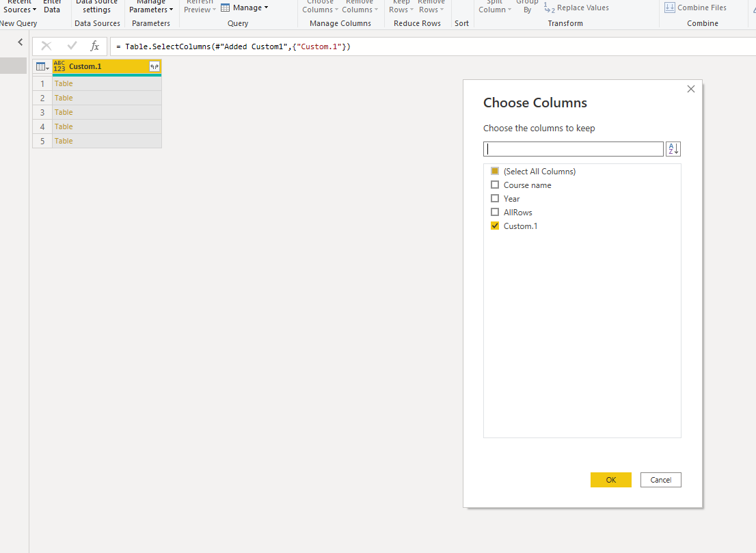Open Choose Columns ribbon dropdown
756x553 pixels.
tap(320, 6)
